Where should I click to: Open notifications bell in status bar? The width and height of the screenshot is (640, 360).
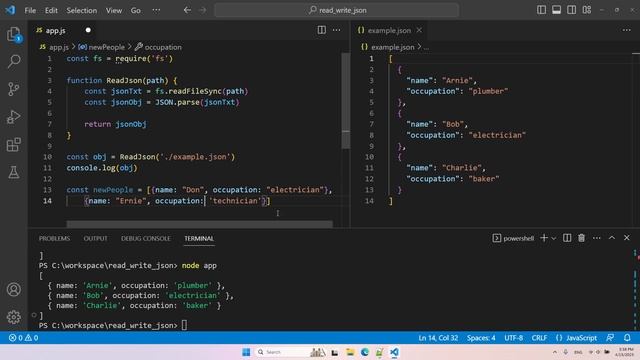pos(627,338)
